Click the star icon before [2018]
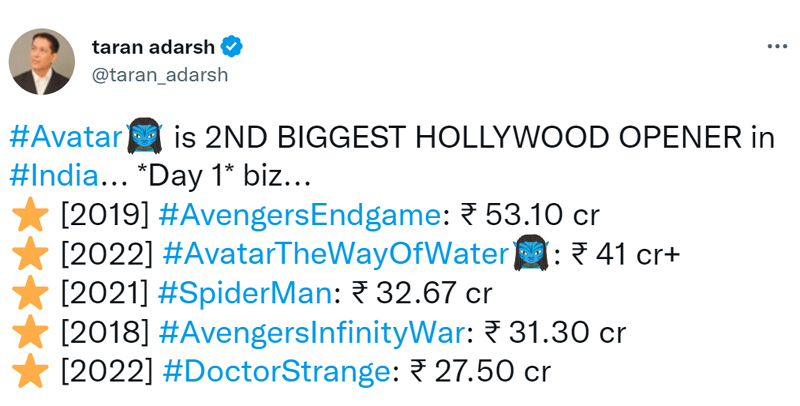 (x=29, y=333)
